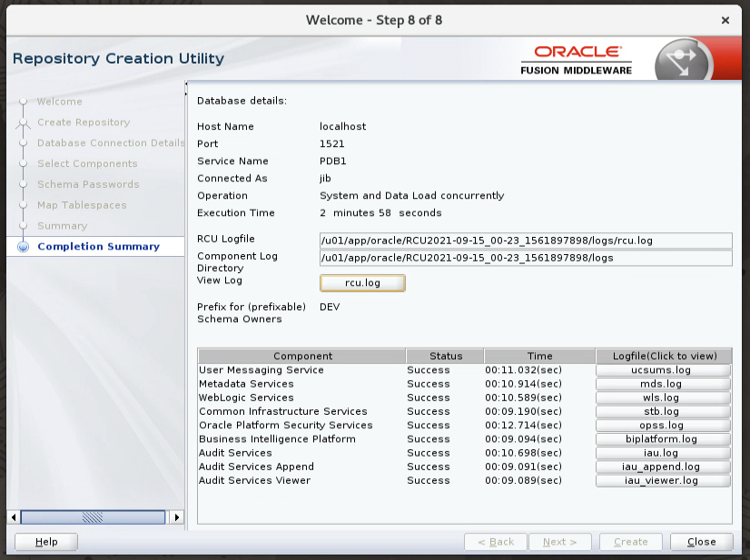Close the wizard window with X
The height and width of the screenshot is (560, 750).
click(x=725, y=21)
